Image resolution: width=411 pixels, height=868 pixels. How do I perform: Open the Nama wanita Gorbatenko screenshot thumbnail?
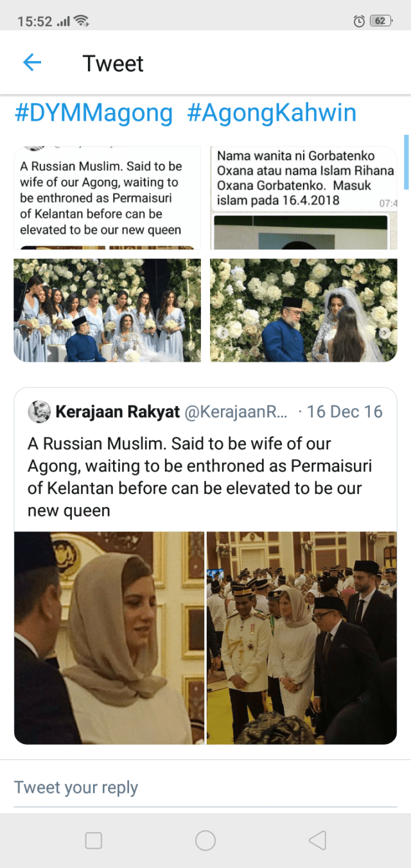(x=304, y=198)
